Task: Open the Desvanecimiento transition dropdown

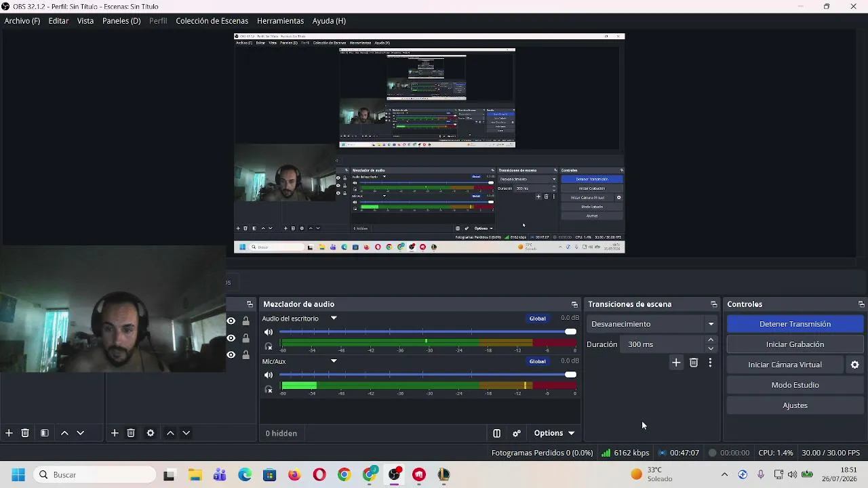Action: click(x=652, y=324)
